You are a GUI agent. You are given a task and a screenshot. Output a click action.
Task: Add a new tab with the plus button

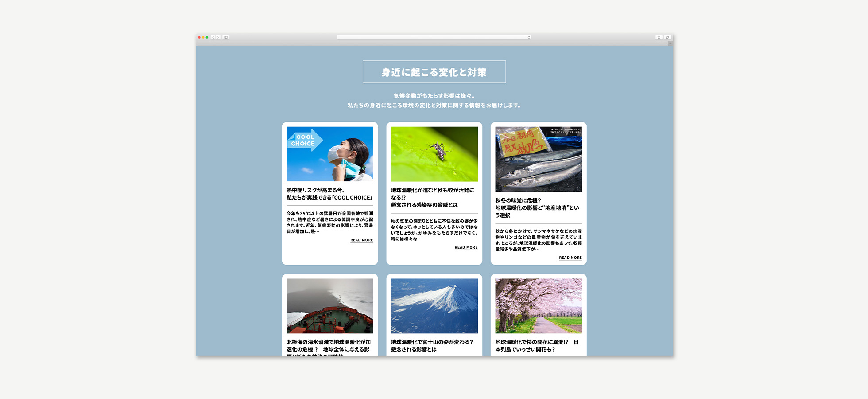click(670, 43)
